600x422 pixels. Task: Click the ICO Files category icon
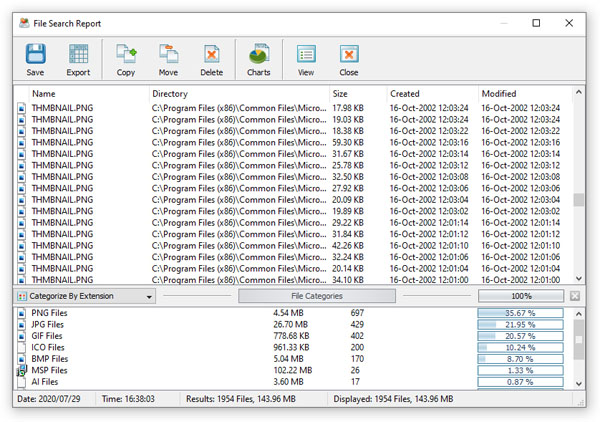(x=22, y=348)
